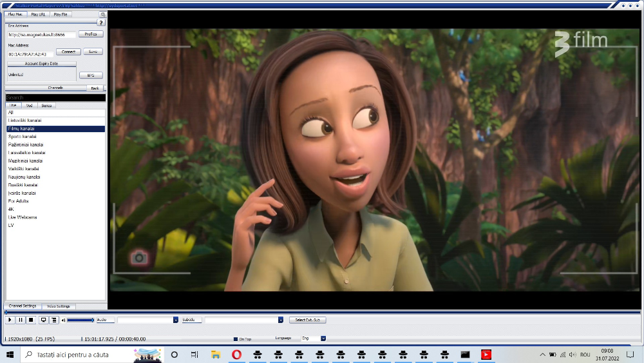Screen dimensions: 644x363
Task: Toggle the channel list panel icon
Action: [54, 320]
